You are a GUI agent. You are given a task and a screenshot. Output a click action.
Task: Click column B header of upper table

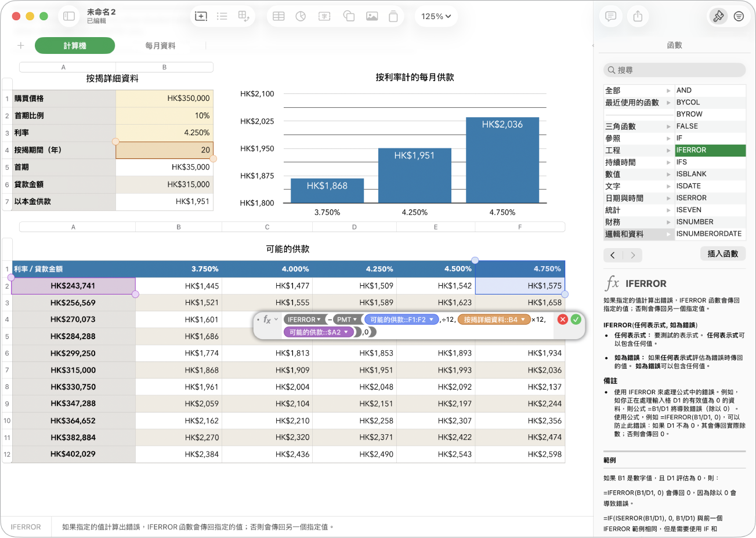[x=164, y=67]
